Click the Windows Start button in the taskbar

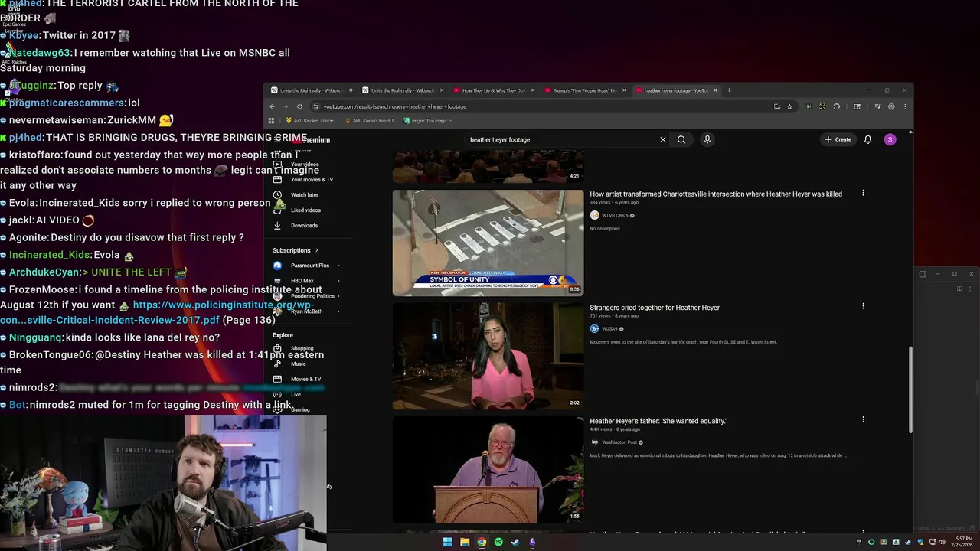[447, 542]
